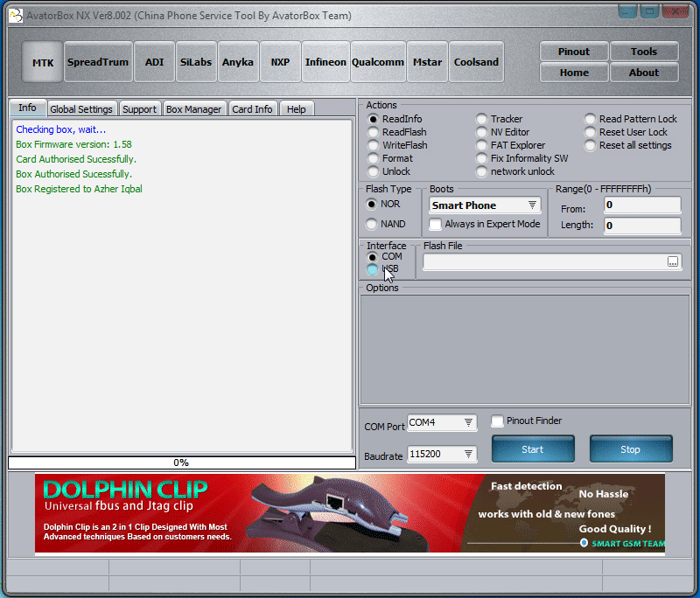The width and height of the screenshot is (700, 598).
Task: Click 'Box Firmware version: 1.58' log line
Action: 73,144
